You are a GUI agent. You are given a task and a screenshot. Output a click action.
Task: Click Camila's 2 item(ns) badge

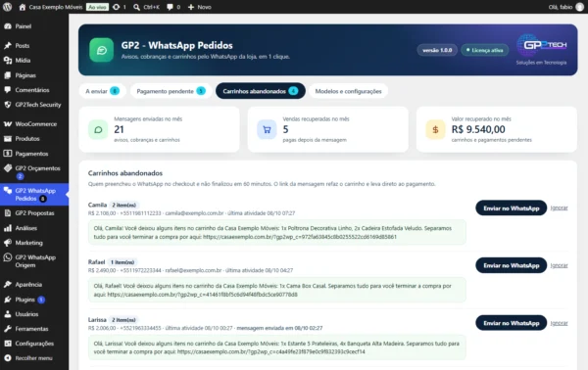(x=124, y=206)
